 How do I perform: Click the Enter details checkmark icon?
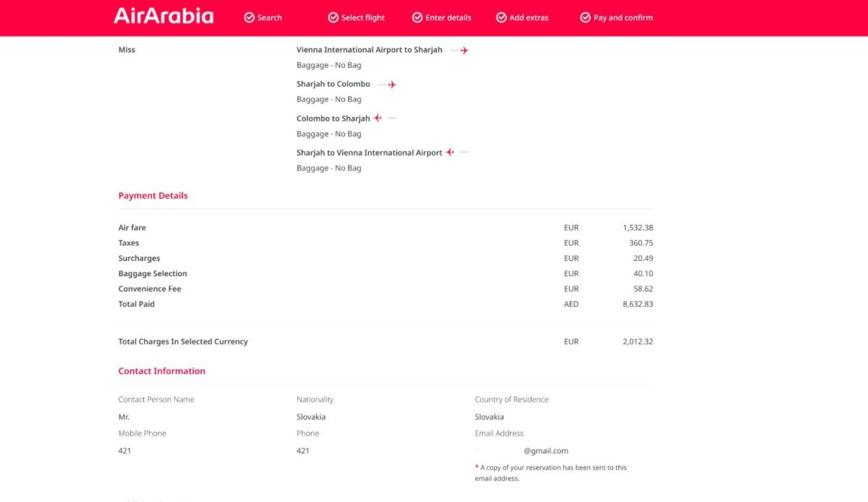[417, 17]
